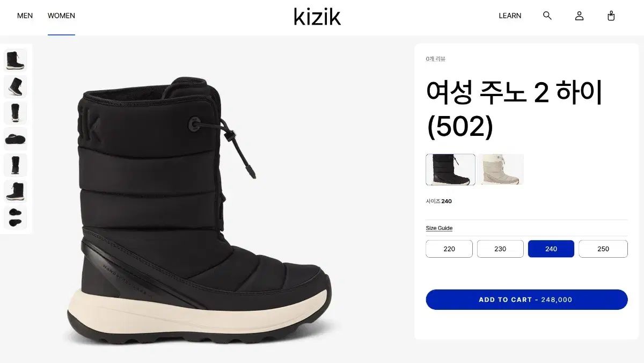This screenshot has width=644, height=363.
Task: Select the first boot side-view thumbnail
Action: coord(15,60)
